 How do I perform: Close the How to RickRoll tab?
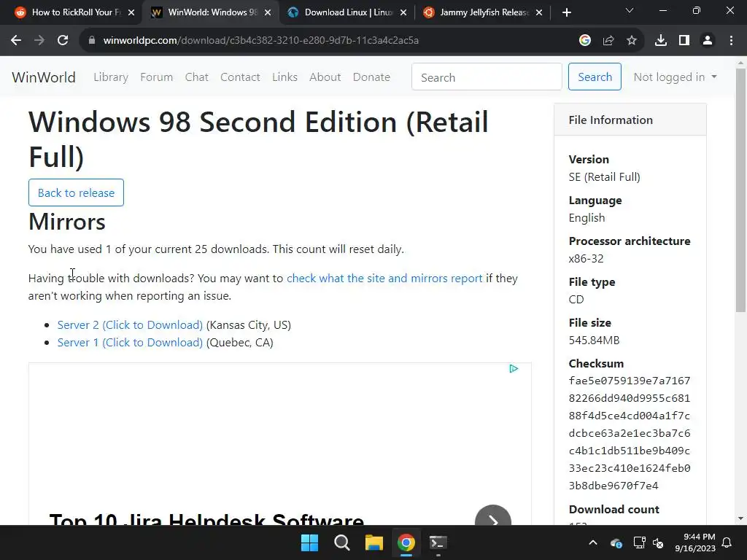(131, 12)
